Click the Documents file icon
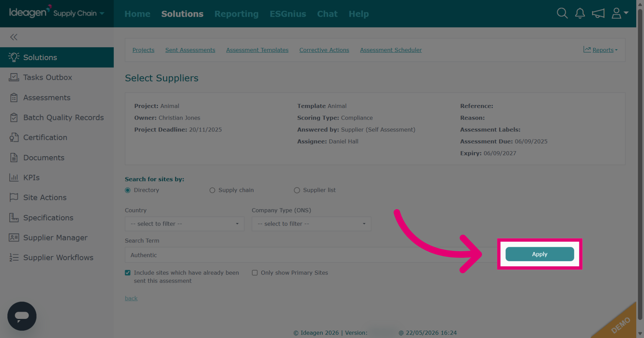The height and width of the screenshot is (338, 644). coord(14,158)
